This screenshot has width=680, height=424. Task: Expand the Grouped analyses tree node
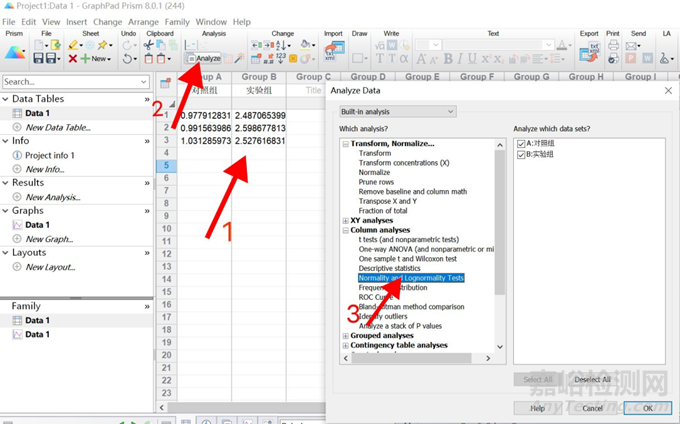[x=346, y=336]
